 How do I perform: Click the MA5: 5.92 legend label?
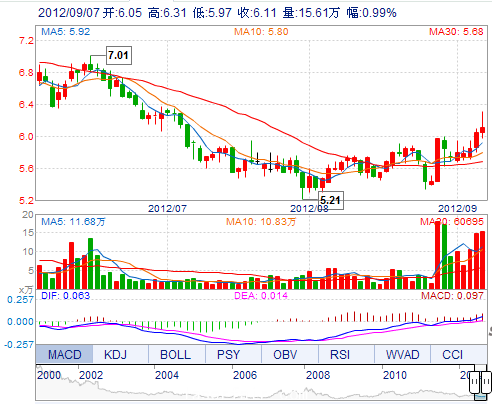click(66, 32)
